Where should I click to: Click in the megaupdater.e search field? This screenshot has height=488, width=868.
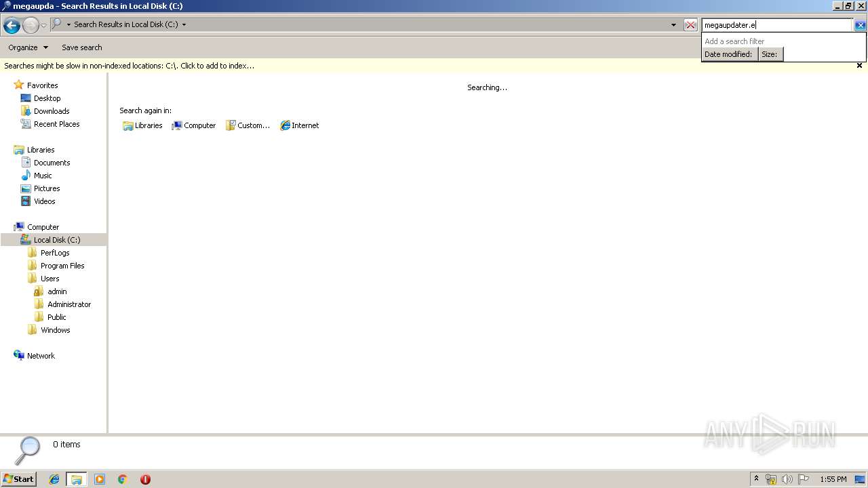tap(776, 25)
